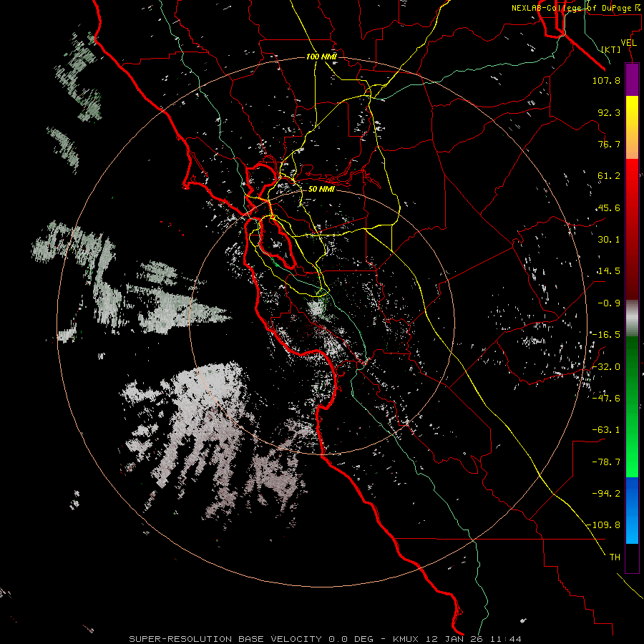Click the TH label on the legend

[615, 557]
